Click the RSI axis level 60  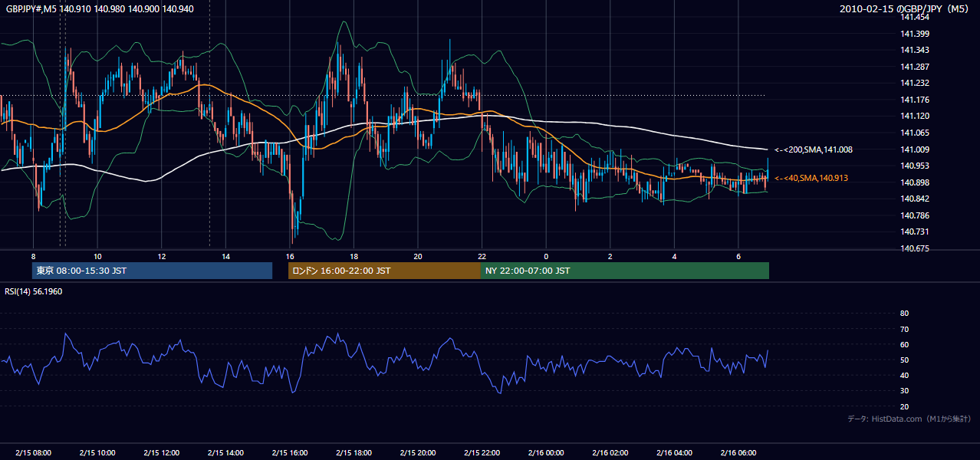pos(904,344)
